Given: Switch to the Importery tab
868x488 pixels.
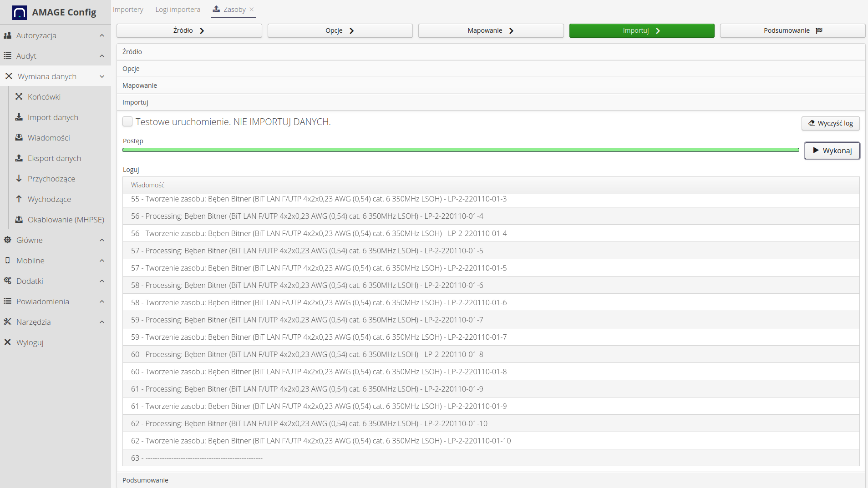Looking at the screenshot, I should [x=128, y=10].
